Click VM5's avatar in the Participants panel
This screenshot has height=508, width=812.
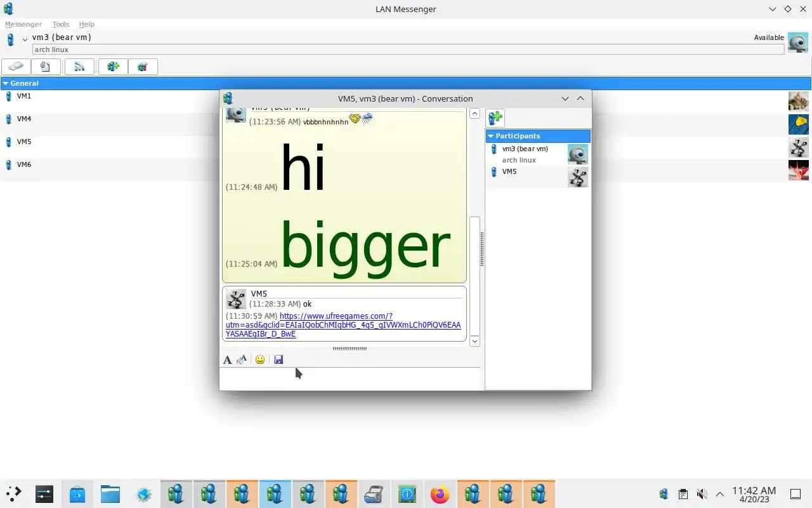[578, 177]
